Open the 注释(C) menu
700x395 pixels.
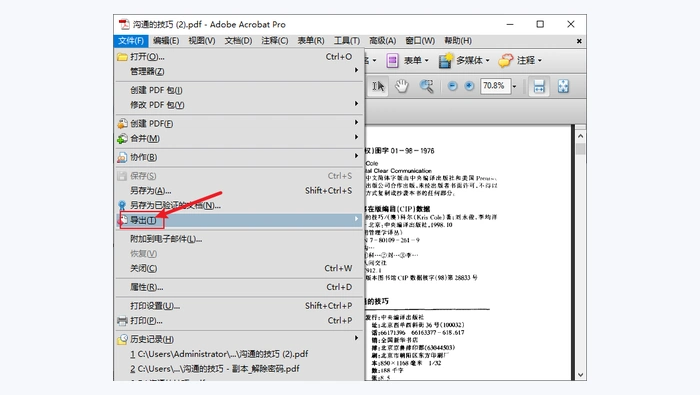tap(275, 41)
